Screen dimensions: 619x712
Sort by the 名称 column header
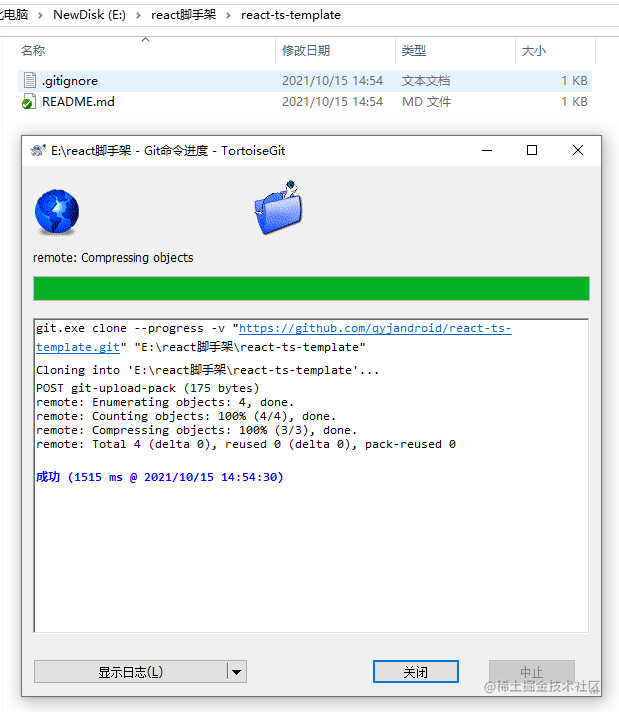[33, 50]
